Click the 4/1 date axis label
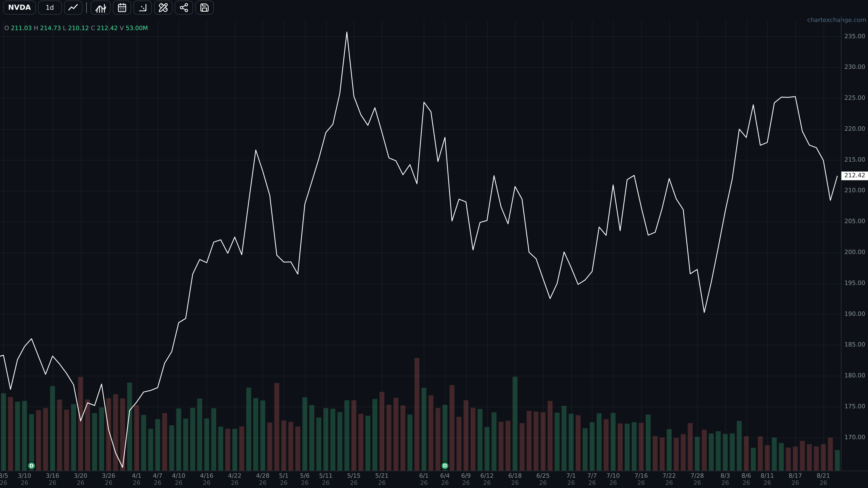Screen dimensions: 868x488 pyautogui.click(x=136, y=479)
